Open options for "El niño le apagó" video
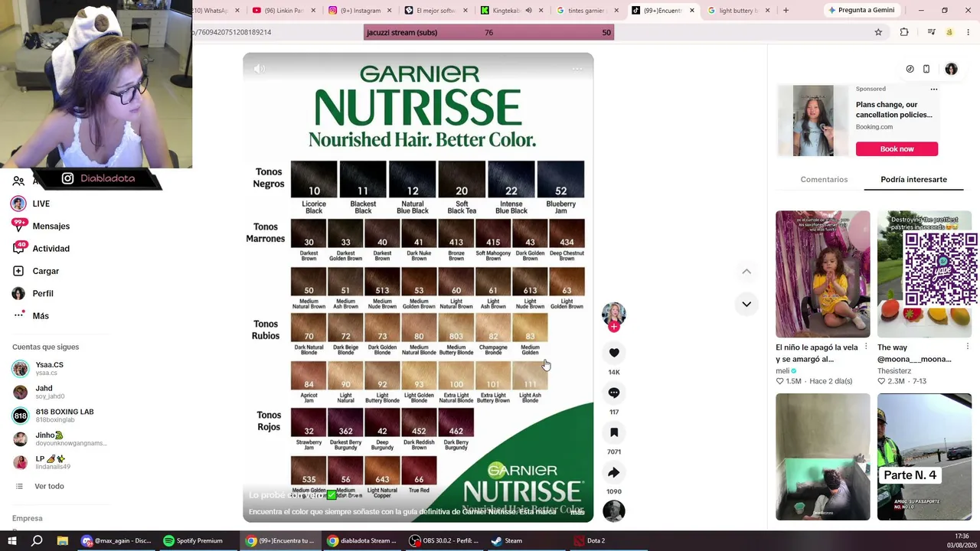This screenshot has height=551, width=980. click(x=866, y=347)
